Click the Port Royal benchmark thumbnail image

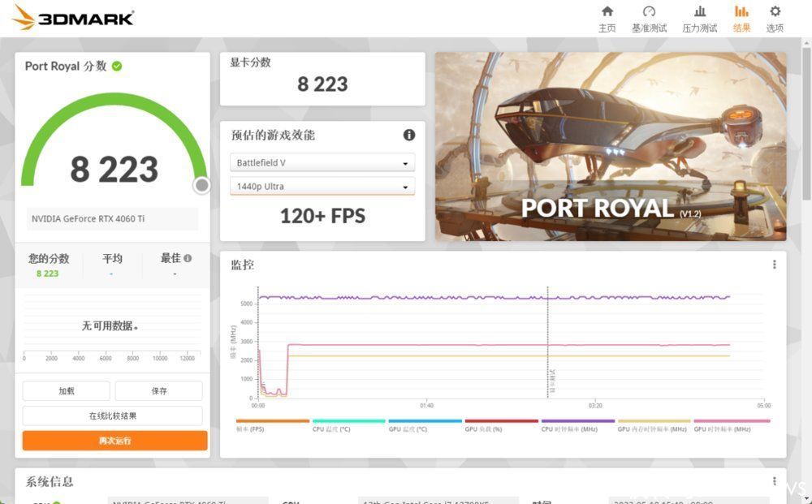[611, 146]
